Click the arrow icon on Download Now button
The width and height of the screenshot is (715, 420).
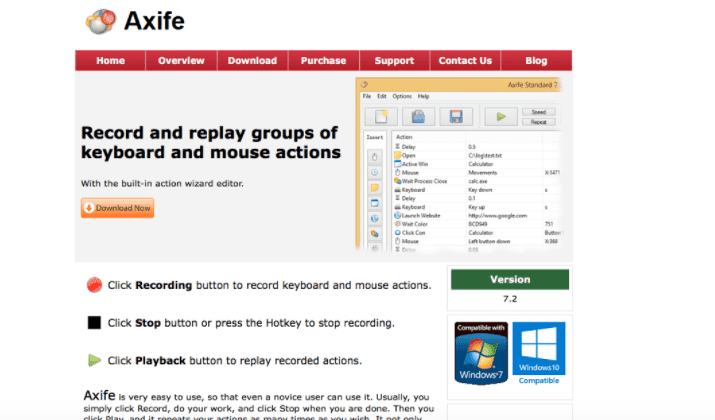pos(89,208)
